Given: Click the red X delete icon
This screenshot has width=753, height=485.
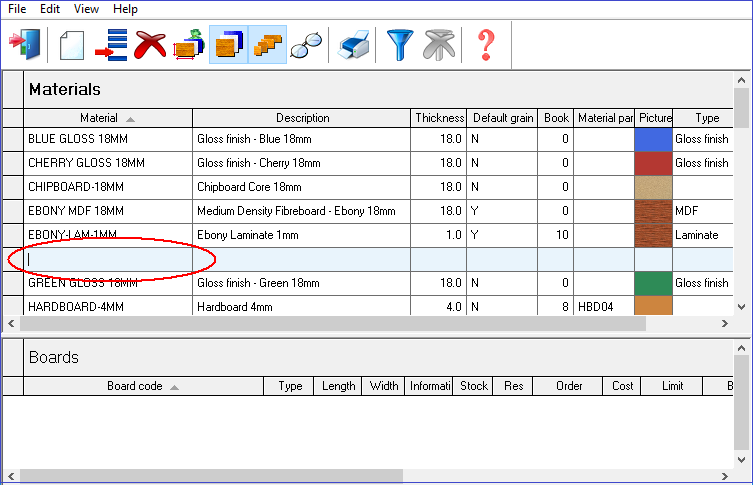Looking at the screenshot, I should 150,45.
